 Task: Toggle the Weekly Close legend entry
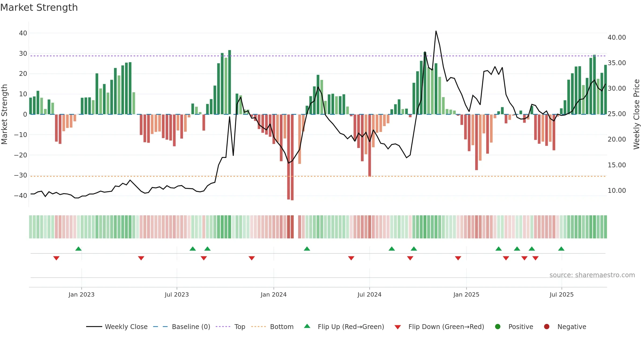117,327
